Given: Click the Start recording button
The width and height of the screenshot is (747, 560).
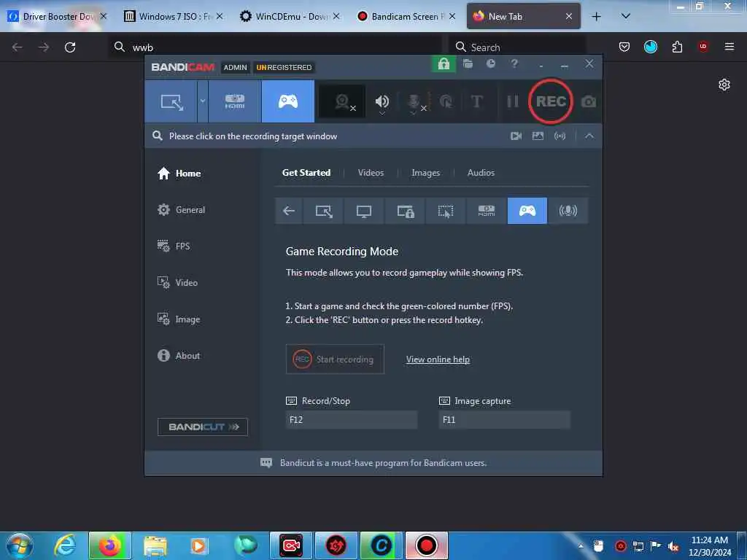Looking at the screenshot, I should [x=335, y=359].
